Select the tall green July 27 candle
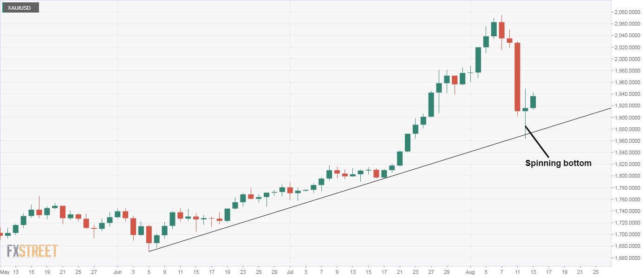 point(431,104)
